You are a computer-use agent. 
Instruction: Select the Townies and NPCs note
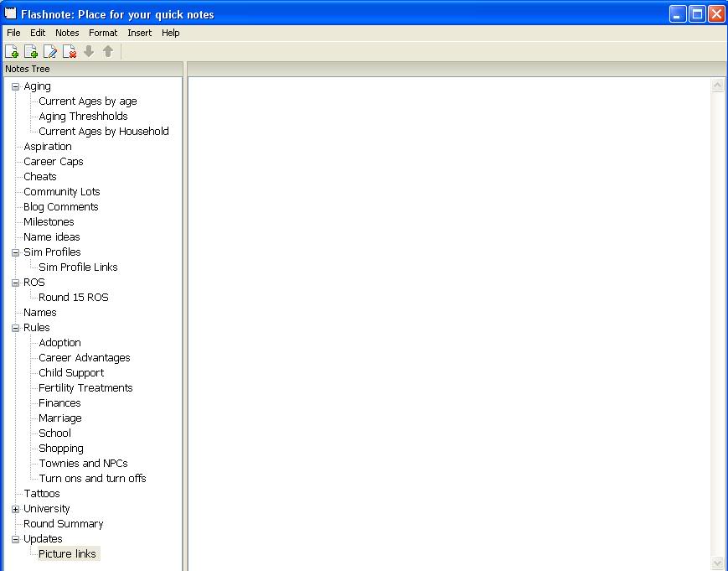83,464
